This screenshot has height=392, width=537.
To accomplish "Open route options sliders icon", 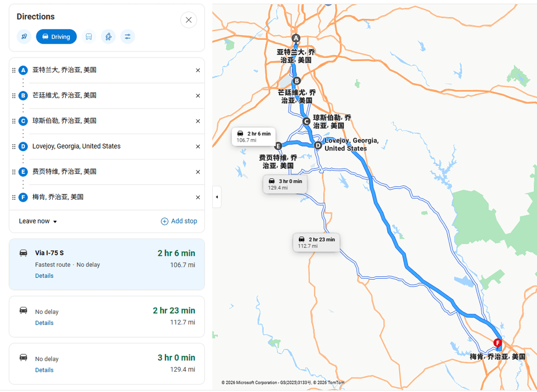I will (x=128, y=37).
